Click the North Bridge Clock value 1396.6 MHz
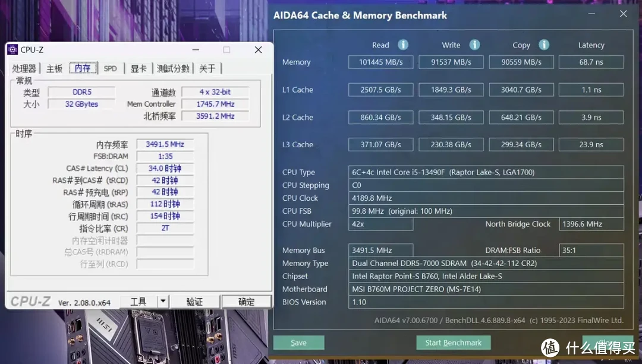Image resolution: width=642 pixels, height=364 pixels. pyautogui.click(x=591, y=224)
